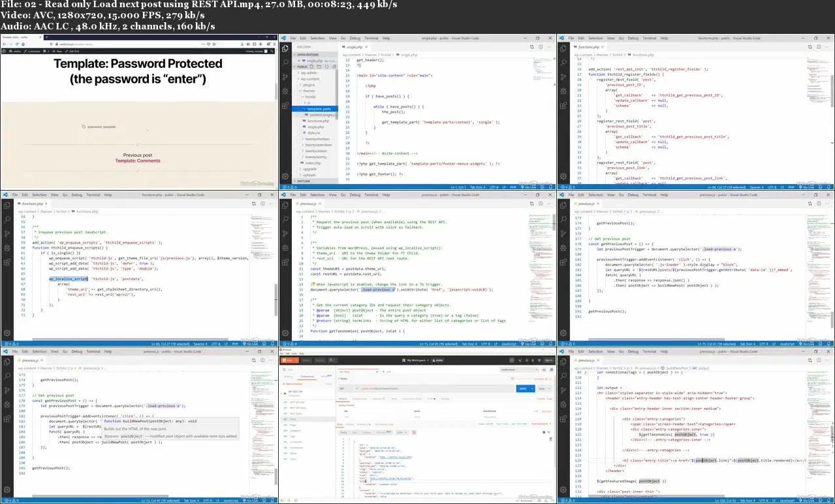
Task: Click the Home icon in Firefox toolbar
Action: [22, 44]
